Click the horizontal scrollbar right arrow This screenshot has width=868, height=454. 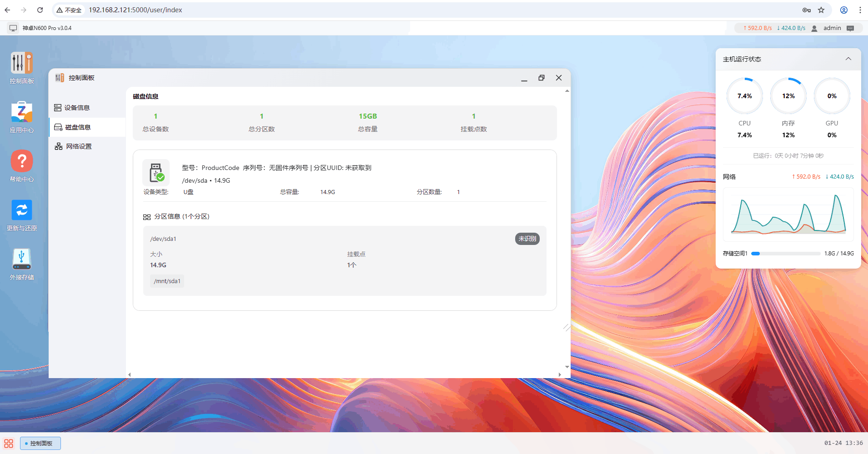coord(560,375)
